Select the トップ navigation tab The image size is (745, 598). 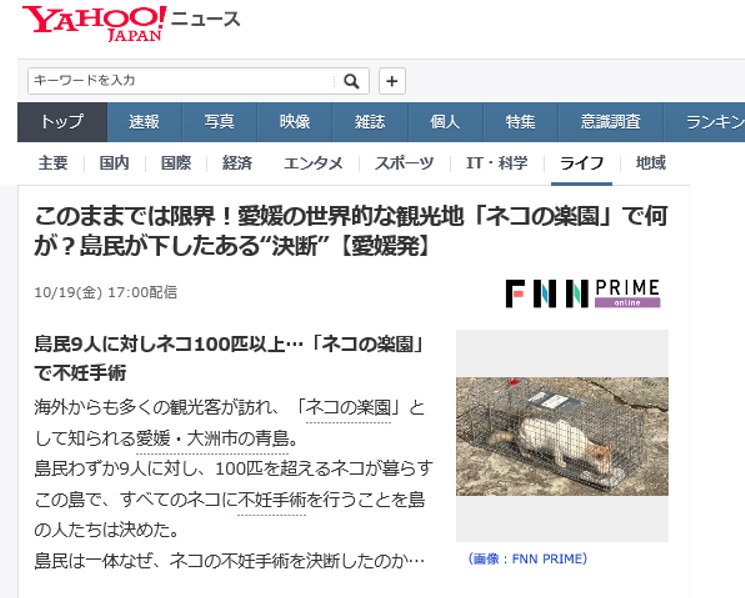(62, 122)
